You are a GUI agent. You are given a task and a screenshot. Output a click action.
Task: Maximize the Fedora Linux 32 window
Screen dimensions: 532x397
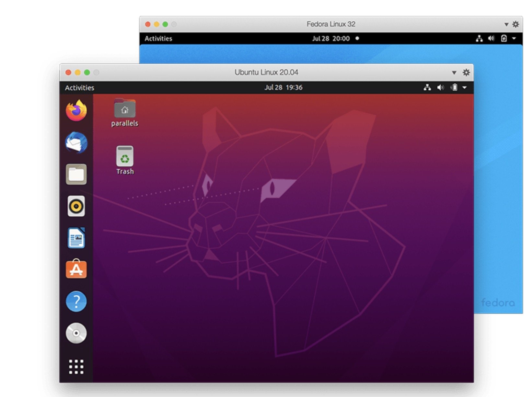click(165, 24)
